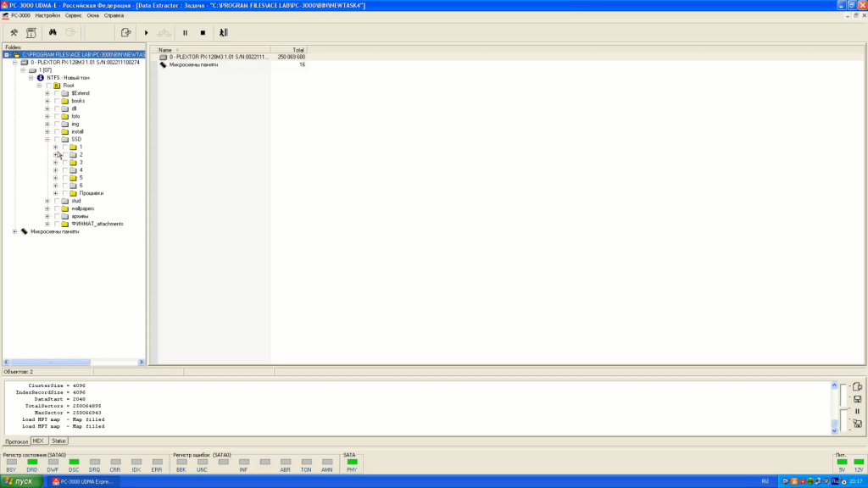868x488 pixels.
Task: Switch to the HEX tab
Action: point(38,441)
